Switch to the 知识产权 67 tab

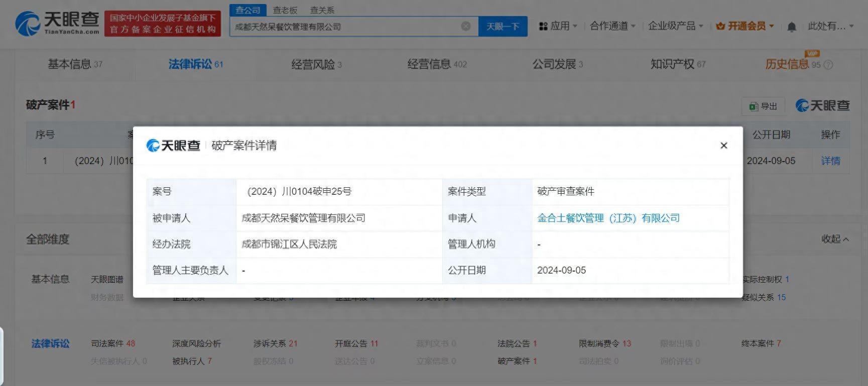[678, 64]
